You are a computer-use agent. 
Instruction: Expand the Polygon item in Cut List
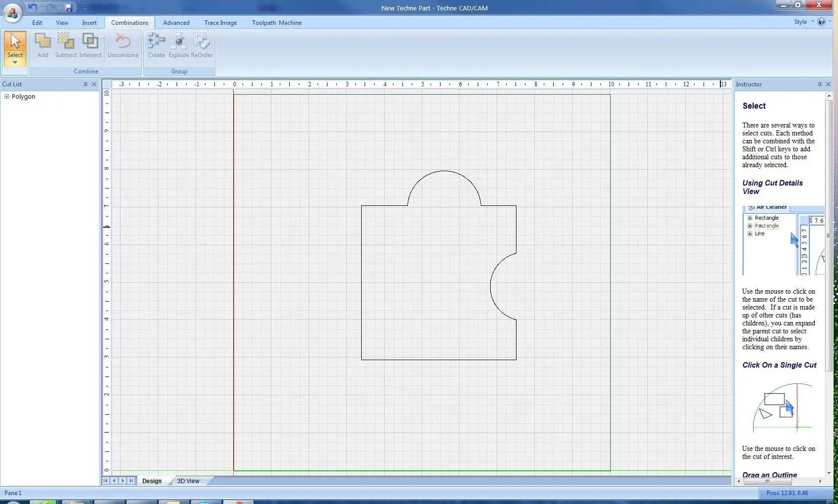pos(6,96)
